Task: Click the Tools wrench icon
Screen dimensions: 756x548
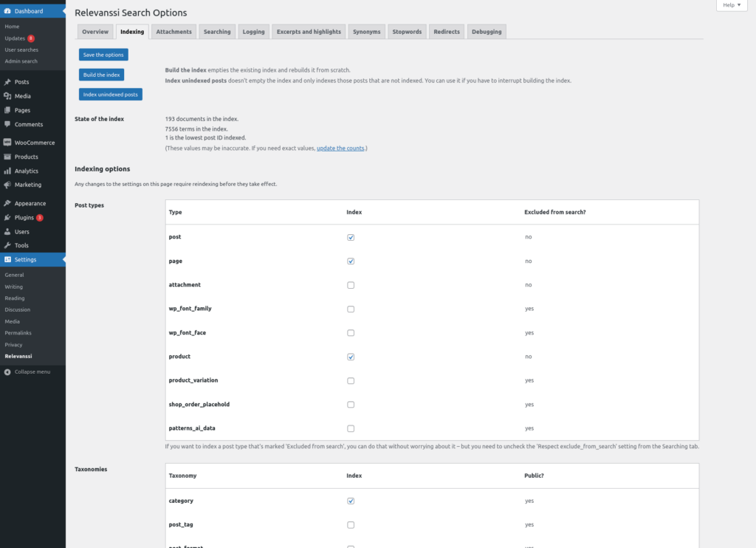Action: pyautogui.click(x=7, y=245)
